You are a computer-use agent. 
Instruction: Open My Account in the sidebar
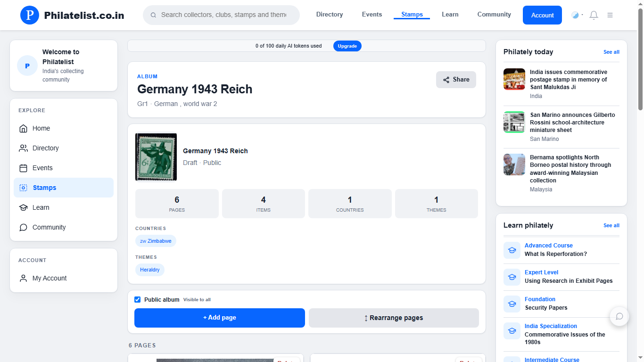click(64, 278)
